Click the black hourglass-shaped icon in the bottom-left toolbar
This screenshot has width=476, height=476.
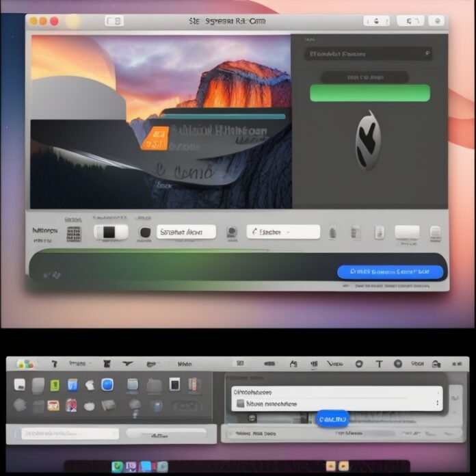(x=107, y=364)
